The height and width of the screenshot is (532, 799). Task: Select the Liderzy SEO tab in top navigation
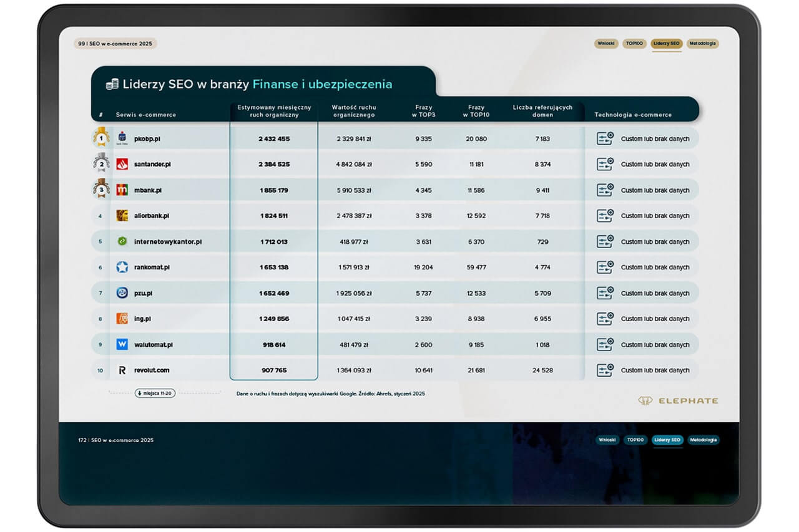666,44
